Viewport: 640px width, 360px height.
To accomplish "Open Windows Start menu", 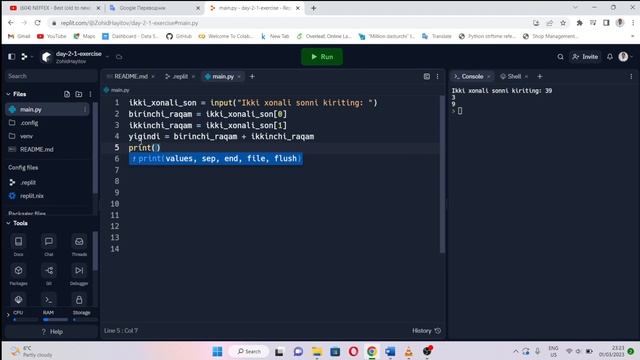I will click(218, 351).
